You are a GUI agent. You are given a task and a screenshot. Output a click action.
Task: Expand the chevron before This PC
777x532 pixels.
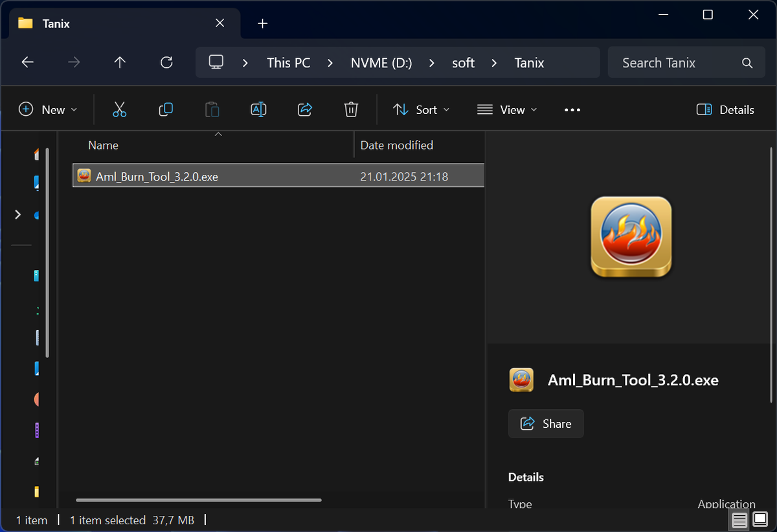pos(245,63)
